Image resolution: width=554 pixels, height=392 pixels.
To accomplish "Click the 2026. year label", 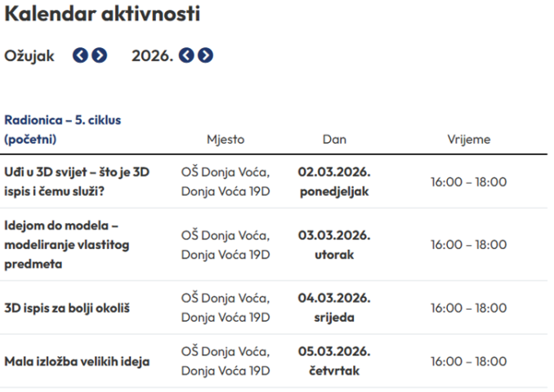I will click(x=152, y=56).
